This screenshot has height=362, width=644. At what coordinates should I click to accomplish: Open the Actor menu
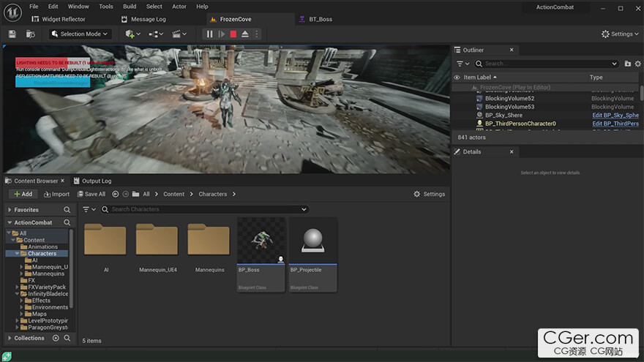pos(179,7)
